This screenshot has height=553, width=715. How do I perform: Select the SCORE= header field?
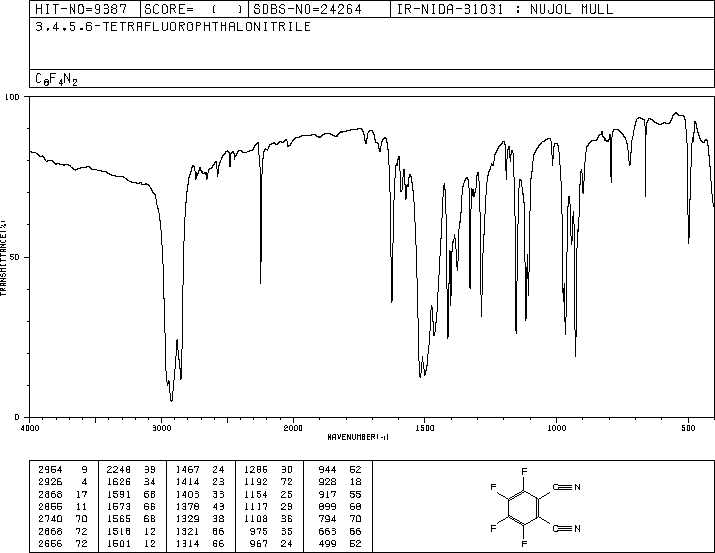click(x=194, y=9)
